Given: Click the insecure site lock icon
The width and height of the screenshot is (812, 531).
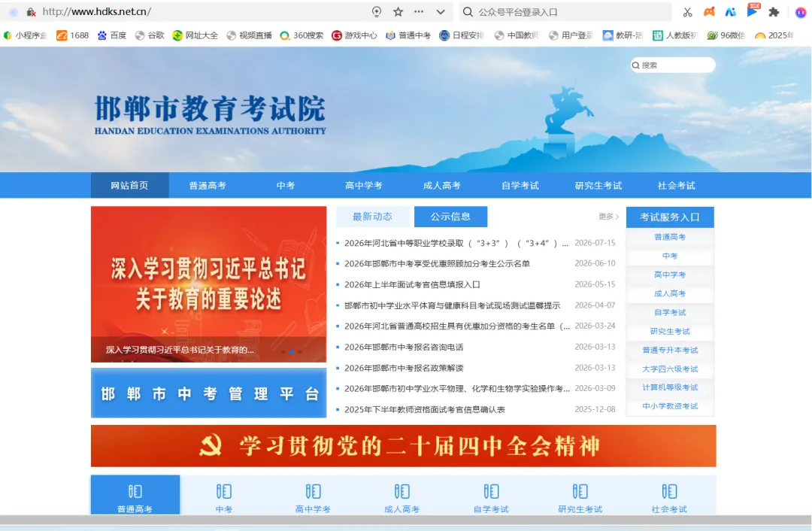Looking at the screenshot, I should 31,12.
